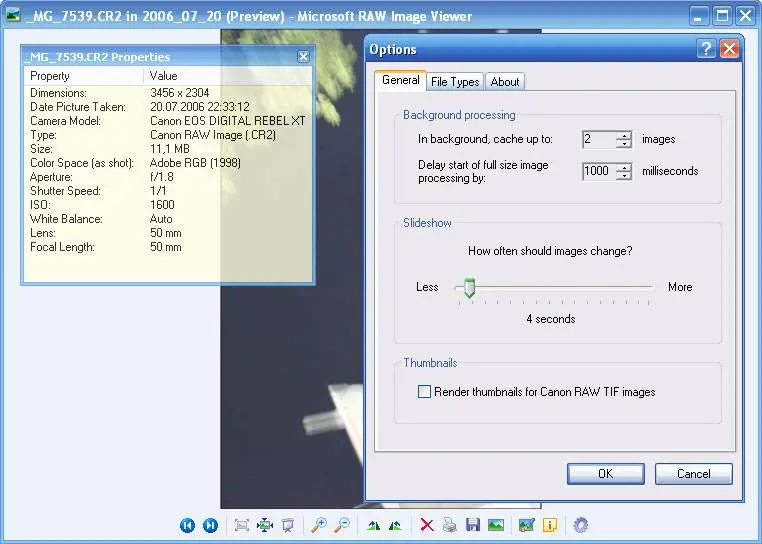The image size is (762, 544).
Task: Select the 'White Balance:' property row
Action: [168, 219]
